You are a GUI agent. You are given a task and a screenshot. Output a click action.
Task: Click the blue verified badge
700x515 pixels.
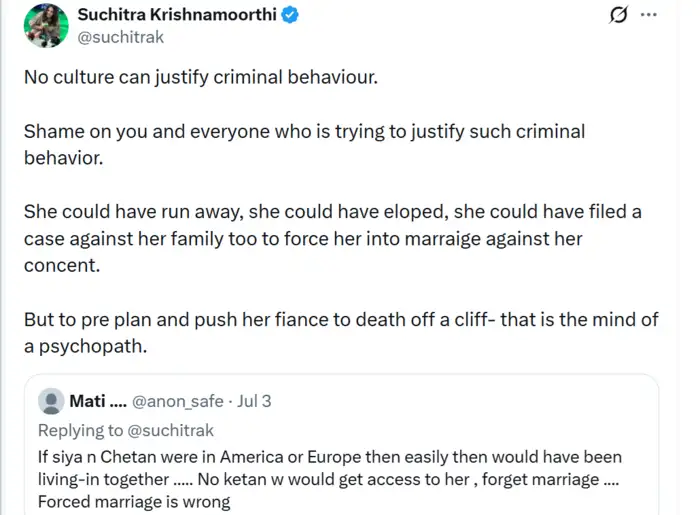coord(290,15)
